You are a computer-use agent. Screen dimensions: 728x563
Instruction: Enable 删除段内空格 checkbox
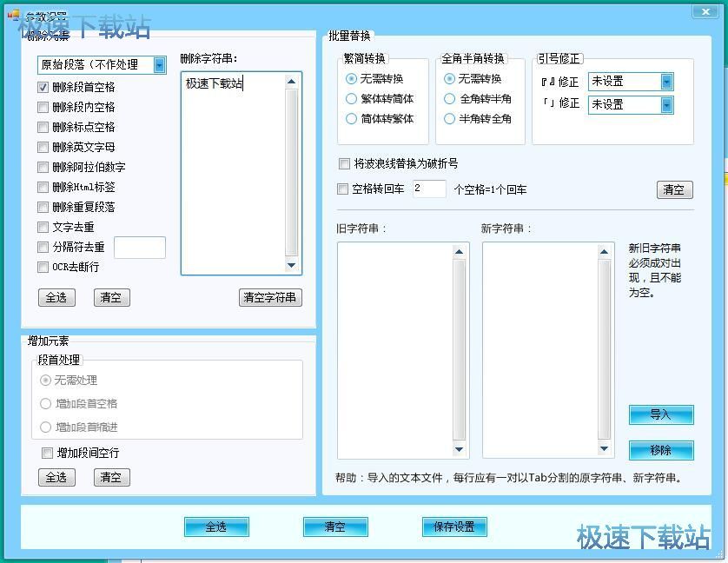click(43, 108)
